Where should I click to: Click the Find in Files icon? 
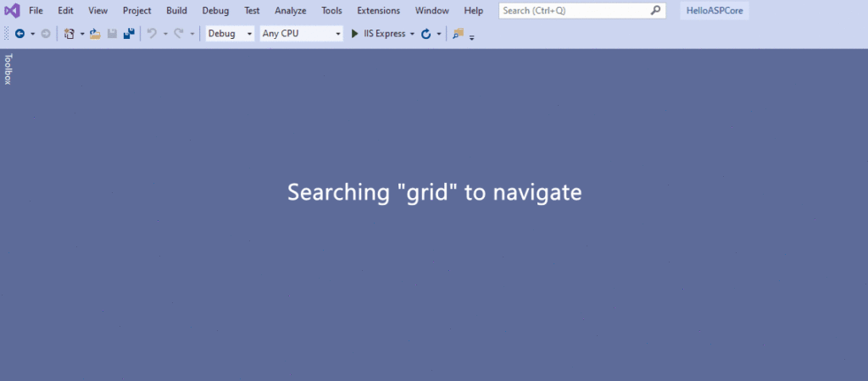click(458, 34)
